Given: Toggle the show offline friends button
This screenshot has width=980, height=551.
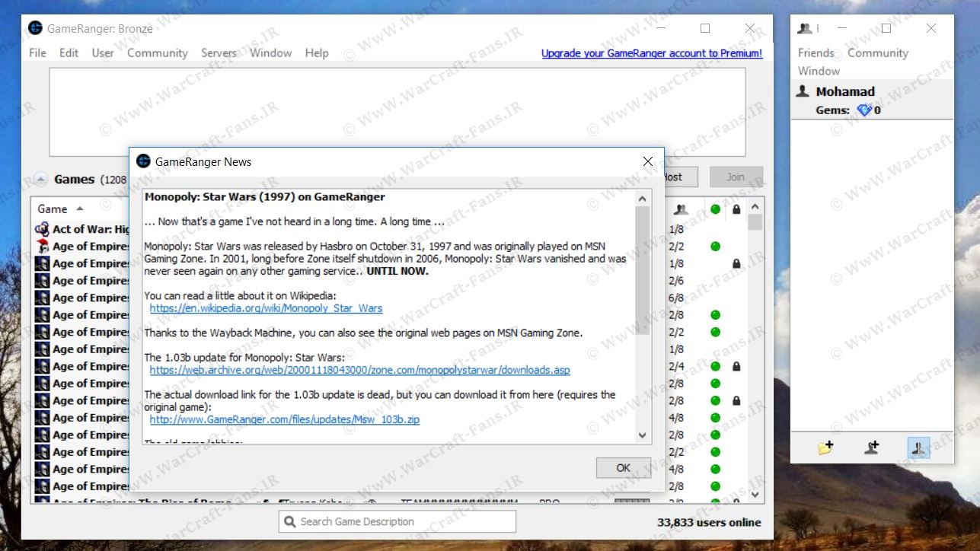Looking at the screenshot, I should [x=919, y=448].
